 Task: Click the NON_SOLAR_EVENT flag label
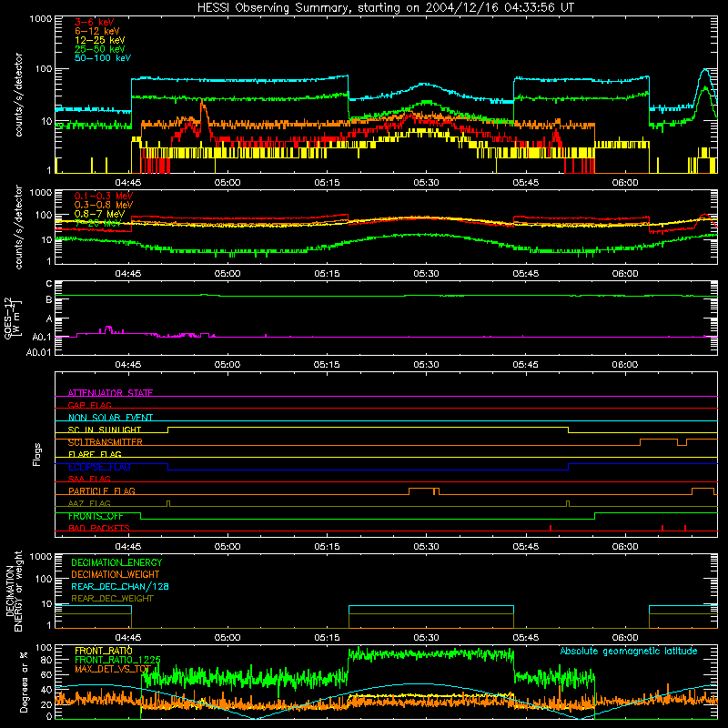click(x=110, y=418)
